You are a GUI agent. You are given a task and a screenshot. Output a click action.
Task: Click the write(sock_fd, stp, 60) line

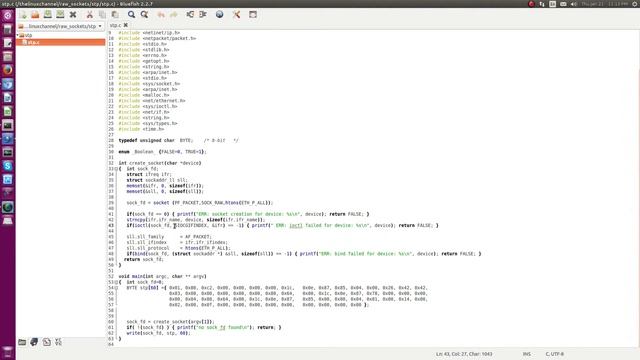[158, 333]
